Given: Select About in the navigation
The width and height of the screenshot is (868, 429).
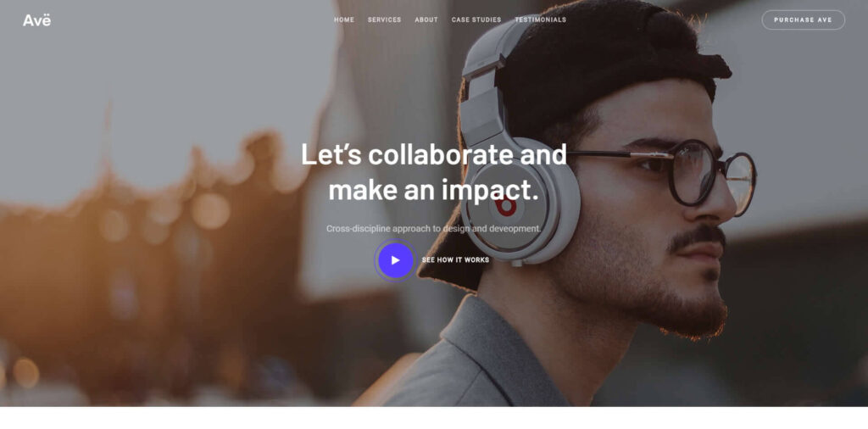Looking at the screenshot, I should tap(426, 20).
